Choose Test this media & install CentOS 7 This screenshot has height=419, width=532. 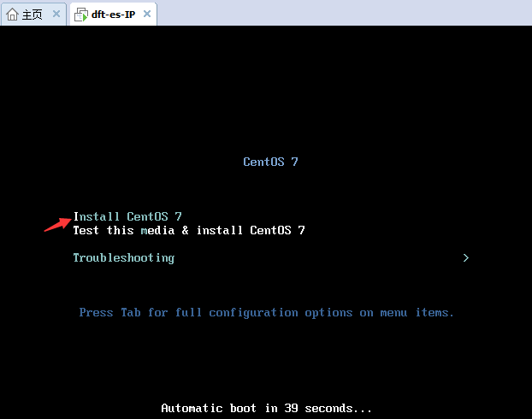(x=189, y=230)
